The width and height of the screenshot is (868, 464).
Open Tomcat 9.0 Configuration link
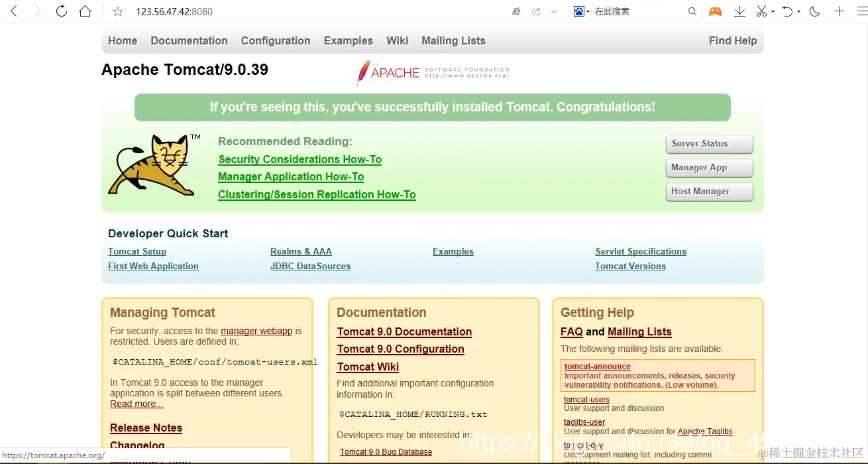[x=400, y=349]
